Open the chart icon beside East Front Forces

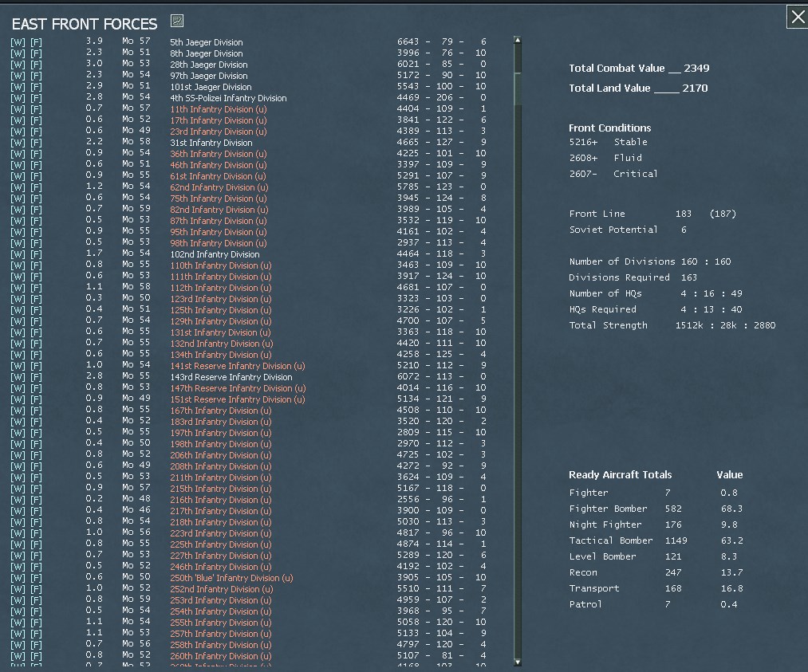tap(177, 21)
